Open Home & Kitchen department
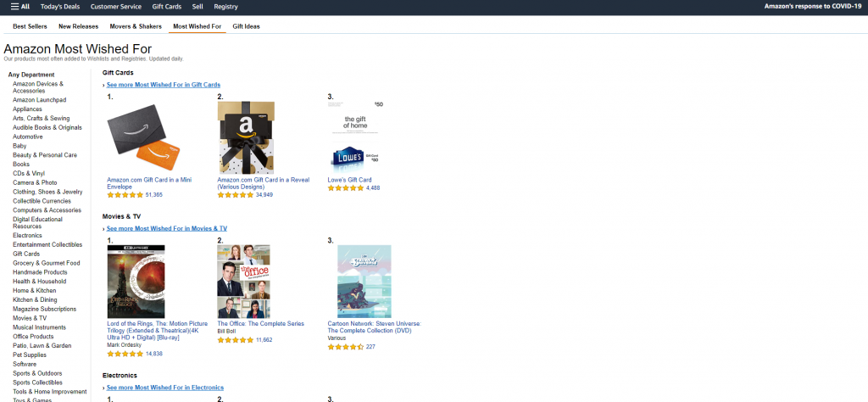 (34, 291)
